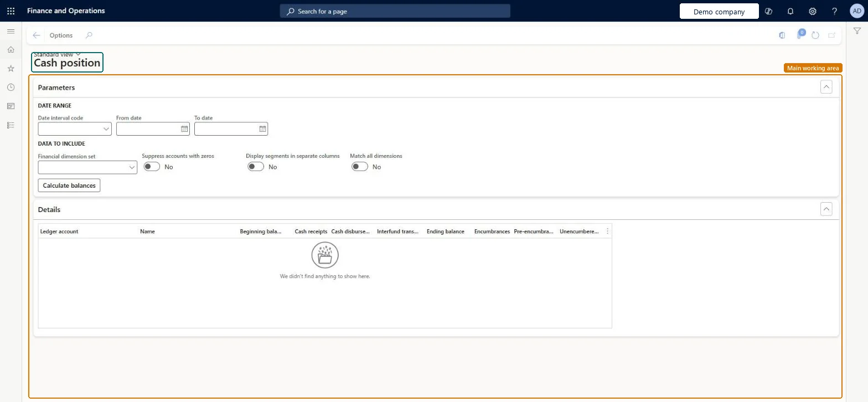Collapse the Details section chevron
The image size is (868, 402).
[826, 209]
